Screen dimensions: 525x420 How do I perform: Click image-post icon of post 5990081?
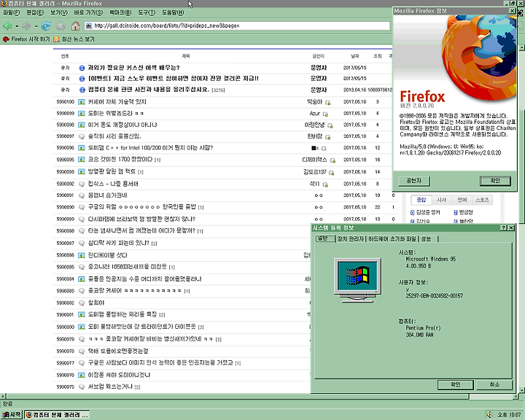tap(82, 315)
